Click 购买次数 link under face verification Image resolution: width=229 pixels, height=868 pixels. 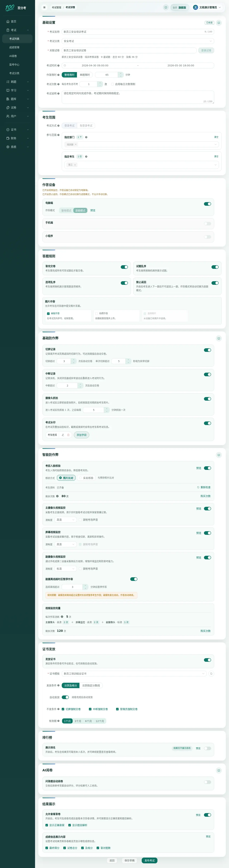tap(205, 496)
